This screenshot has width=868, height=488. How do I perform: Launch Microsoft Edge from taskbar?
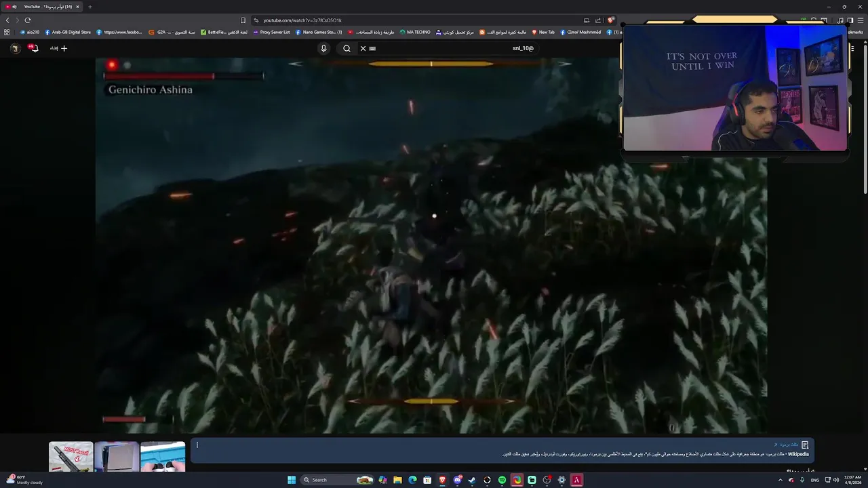point(412,480)
